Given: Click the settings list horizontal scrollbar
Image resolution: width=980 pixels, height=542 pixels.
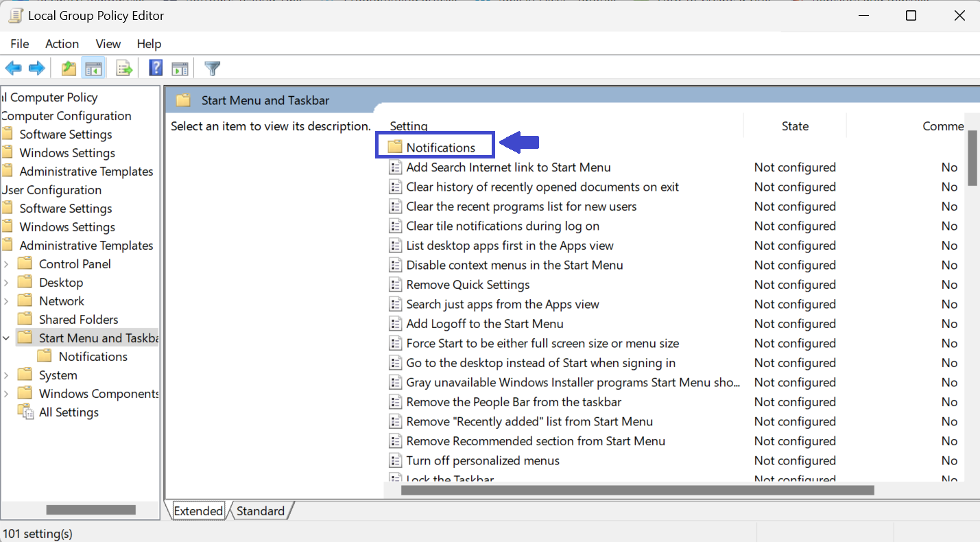Looking at the screenshot, I should click(x=637, y=491).
